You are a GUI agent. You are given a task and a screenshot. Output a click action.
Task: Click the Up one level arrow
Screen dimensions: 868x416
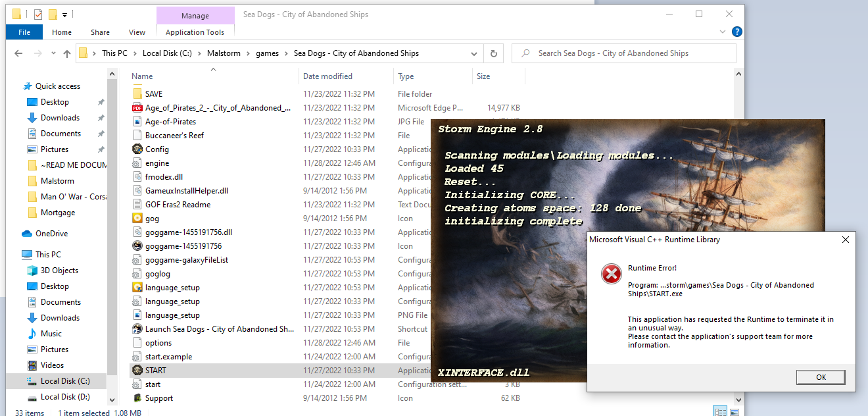(x=67, y=54)
